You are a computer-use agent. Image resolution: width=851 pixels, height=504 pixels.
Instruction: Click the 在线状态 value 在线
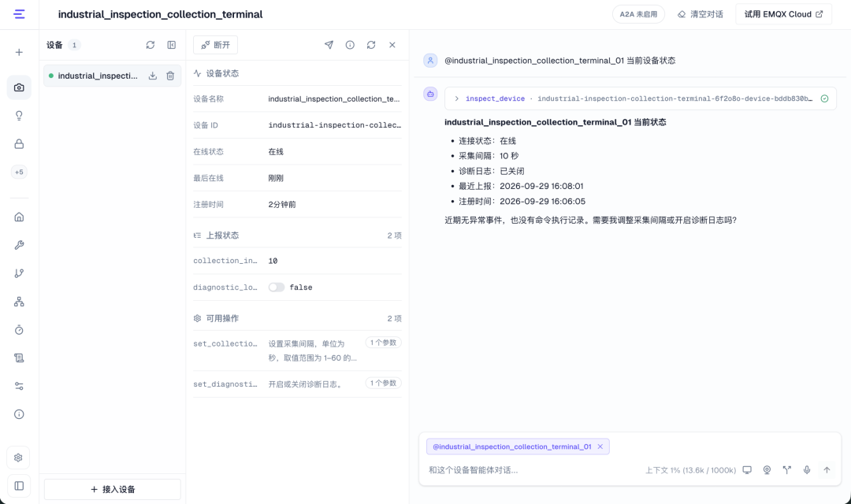click(276, 151)
